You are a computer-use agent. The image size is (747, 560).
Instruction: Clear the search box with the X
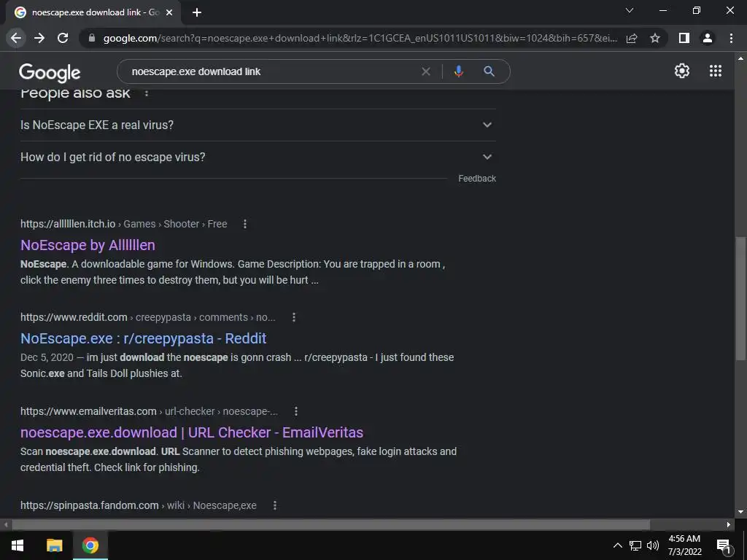426,71
